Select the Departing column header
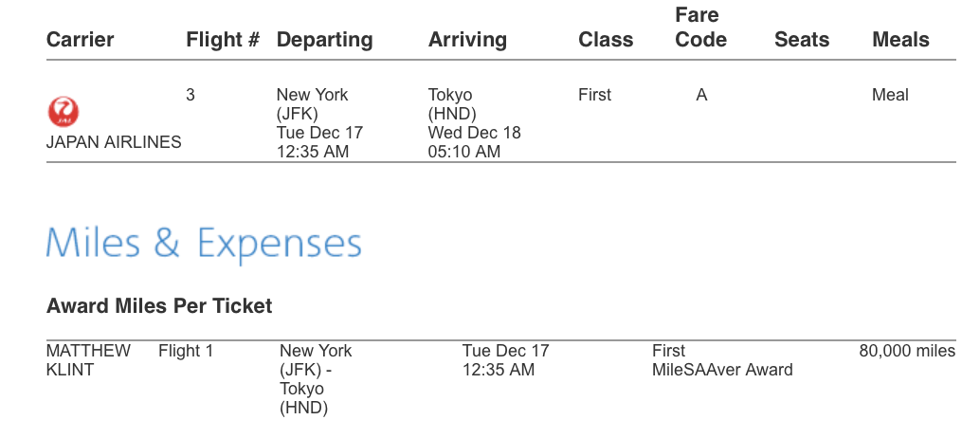This screenshot has width=980, height=438. tap(324, 40)
